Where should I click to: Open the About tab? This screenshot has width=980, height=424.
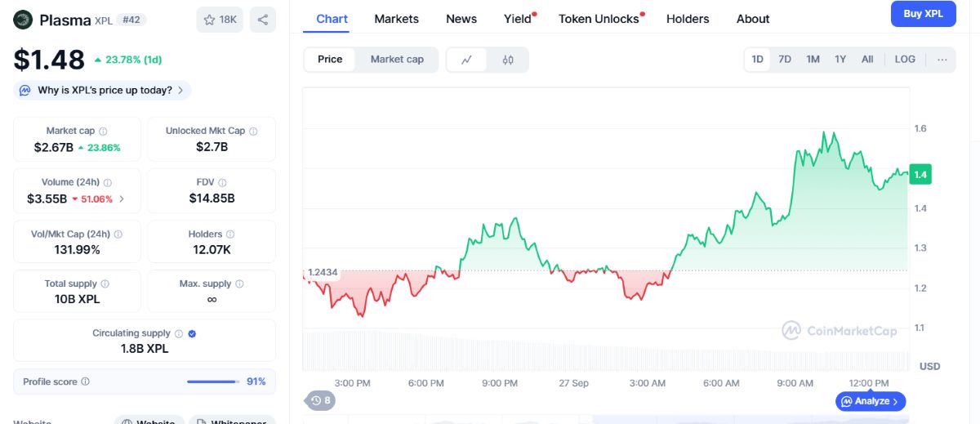(x=753, y=19)
